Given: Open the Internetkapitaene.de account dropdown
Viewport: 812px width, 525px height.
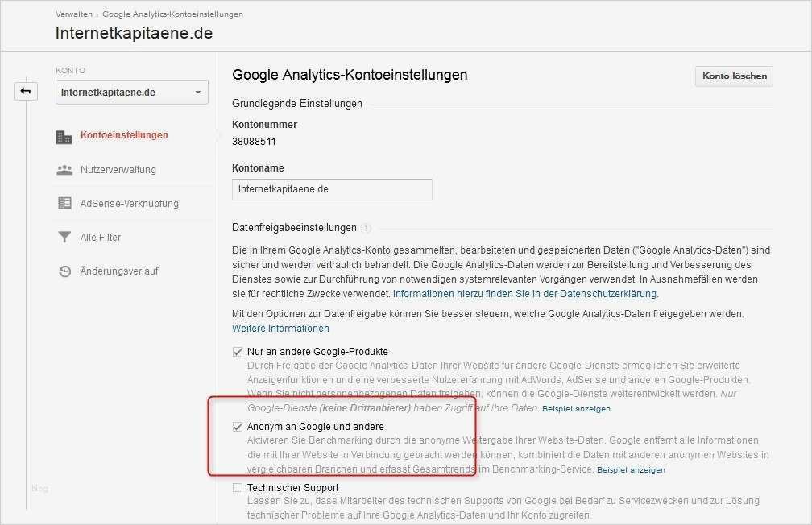Looking at the screenshot, I should (x=132, y=93).
